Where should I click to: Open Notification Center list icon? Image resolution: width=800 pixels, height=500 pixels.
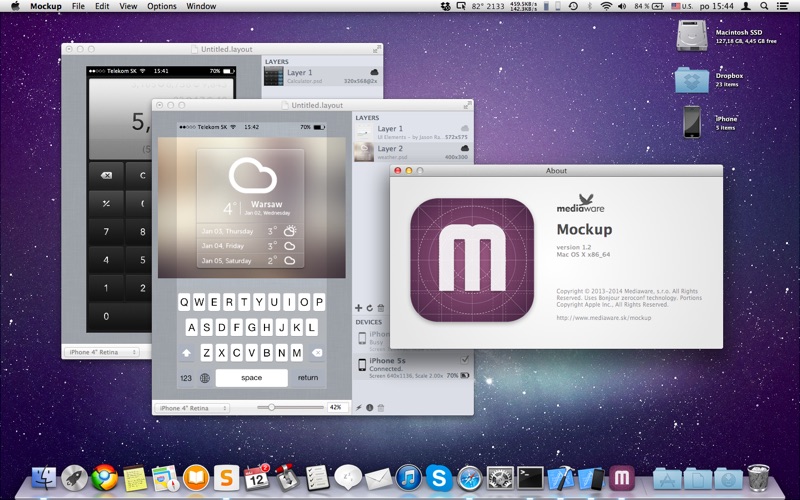tap(782, 6)
